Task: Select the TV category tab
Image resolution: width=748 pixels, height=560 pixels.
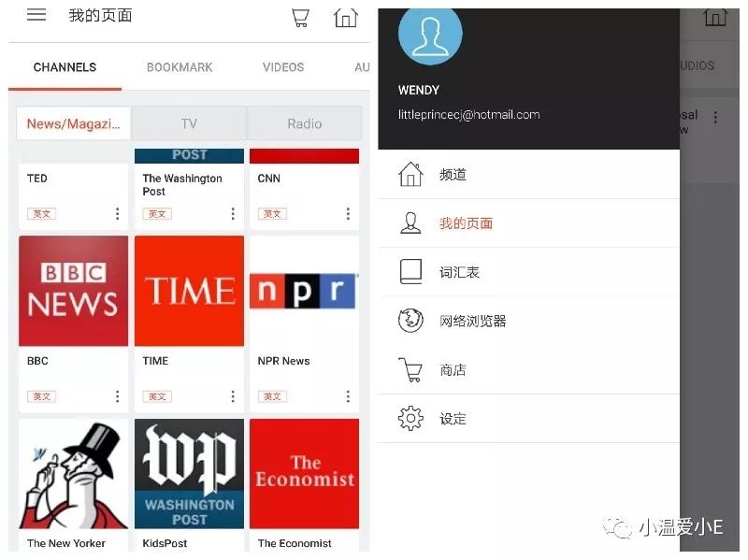Action: (189, 123)
